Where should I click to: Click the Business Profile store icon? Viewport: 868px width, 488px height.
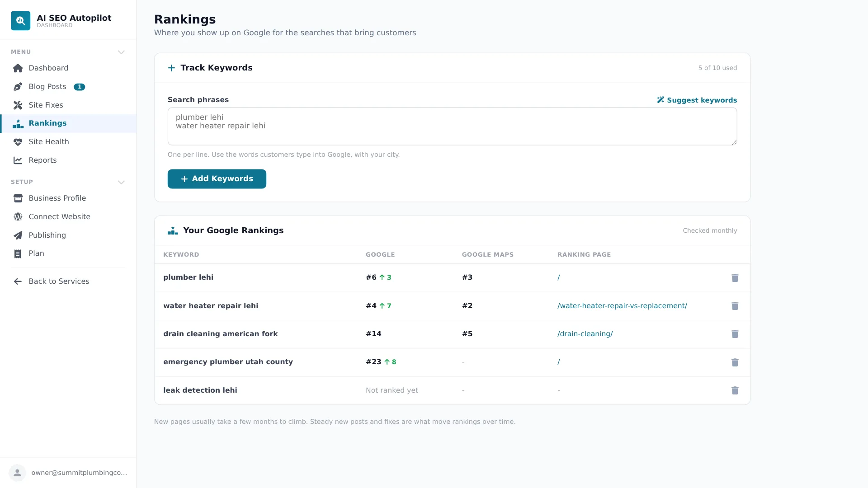point(18,198)
